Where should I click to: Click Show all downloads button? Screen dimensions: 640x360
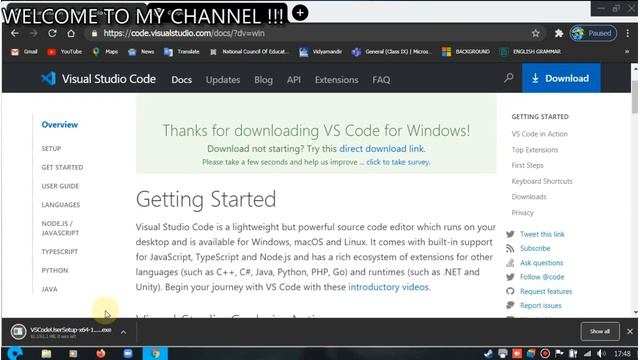coord(600,331)
